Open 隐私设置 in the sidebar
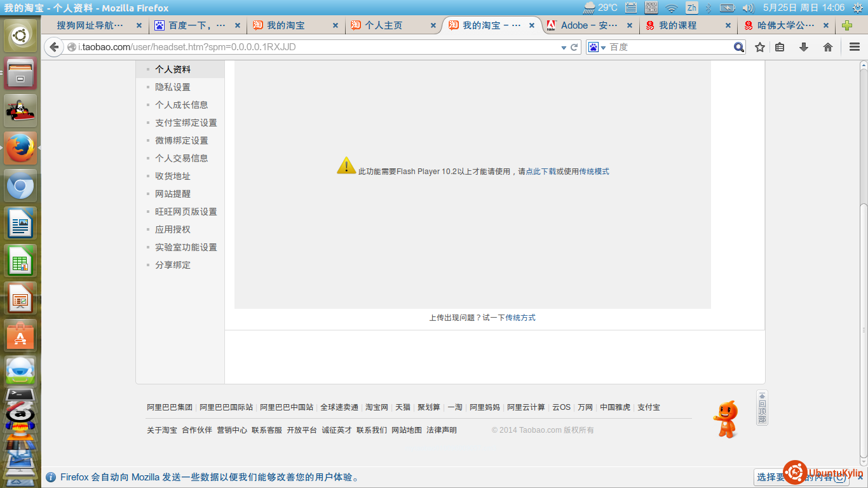The height and width of the screenshot is (488, 868). pos(173,87)
